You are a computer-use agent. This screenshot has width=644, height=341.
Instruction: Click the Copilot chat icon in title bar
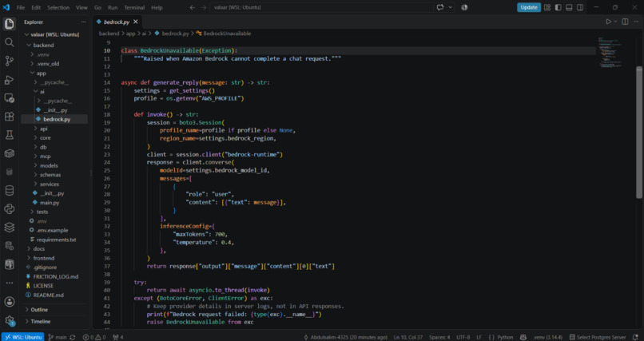440,7
